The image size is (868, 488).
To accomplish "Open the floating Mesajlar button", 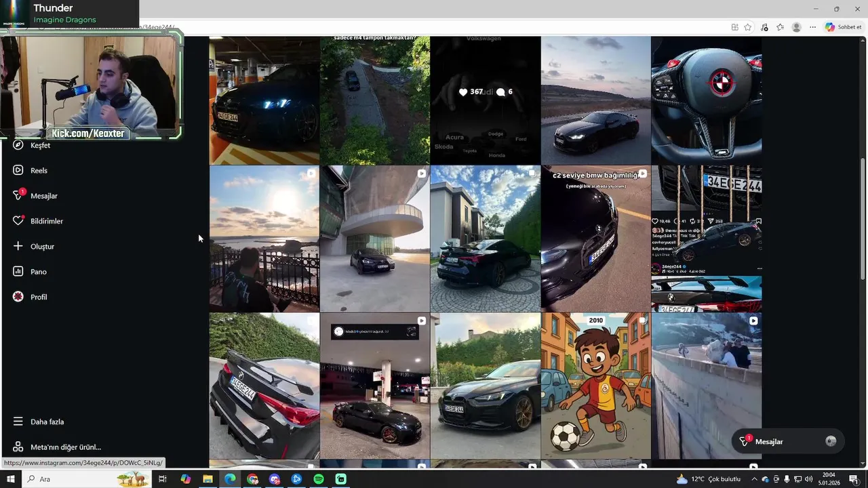I will pyautogui.click(x=788, y=441).
